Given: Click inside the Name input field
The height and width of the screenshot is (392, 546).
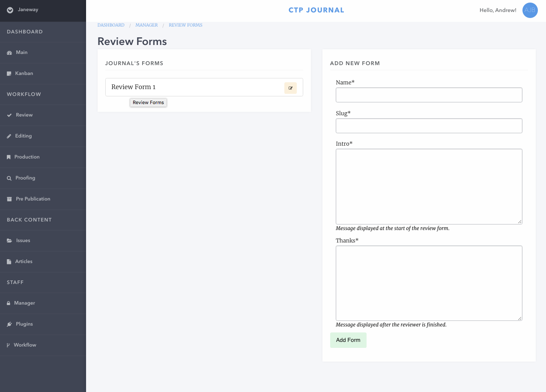Looking at the screenshot, I should 429,95.
